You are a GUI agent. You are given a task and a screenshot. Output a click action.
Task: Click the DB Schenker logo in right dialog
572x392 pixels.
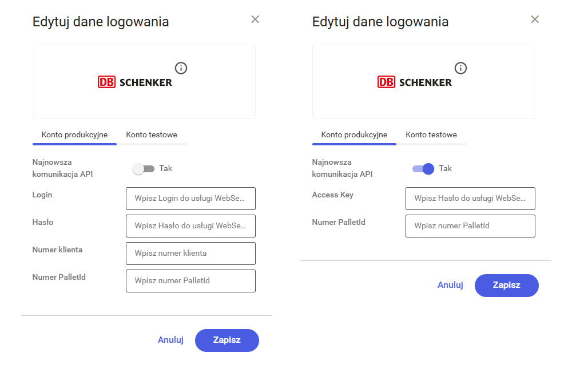pos(414,81)
